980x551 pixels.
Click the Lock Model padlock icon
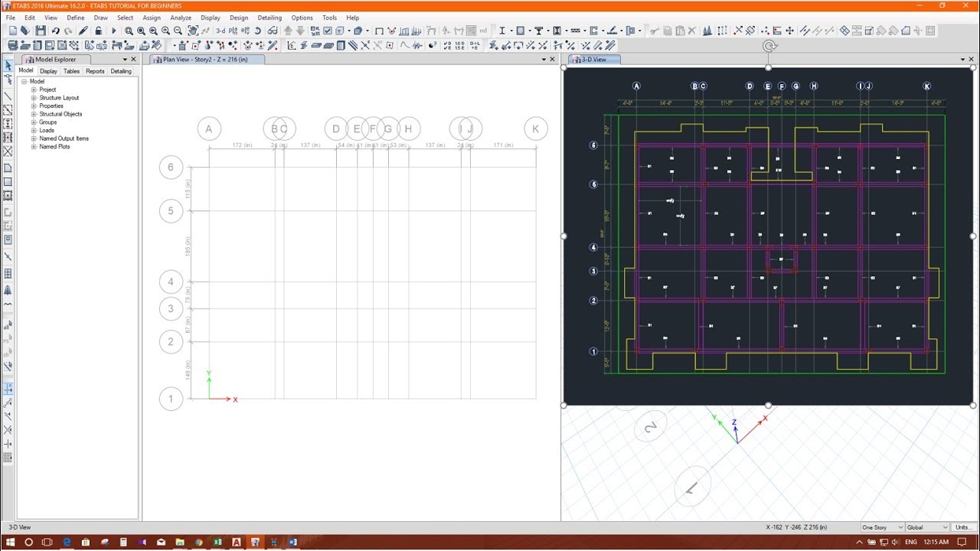[98, 31]
